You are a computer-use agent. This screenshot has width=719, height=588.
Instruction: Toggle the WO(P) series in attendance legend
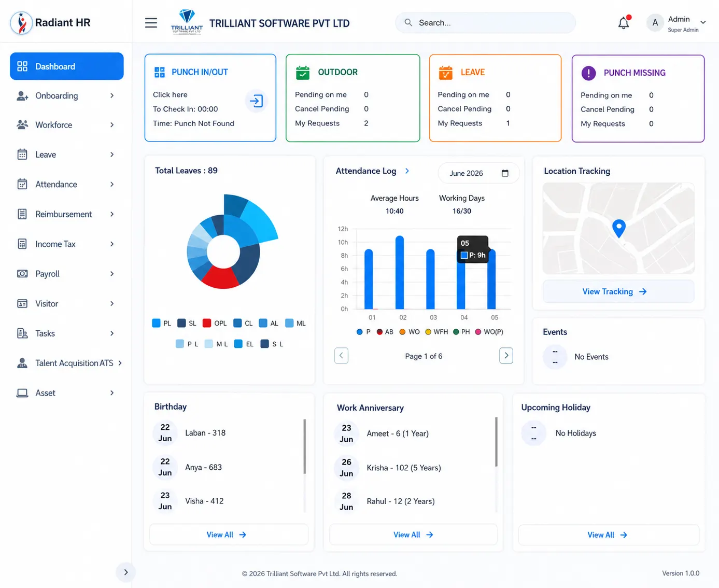pos(489,332)
